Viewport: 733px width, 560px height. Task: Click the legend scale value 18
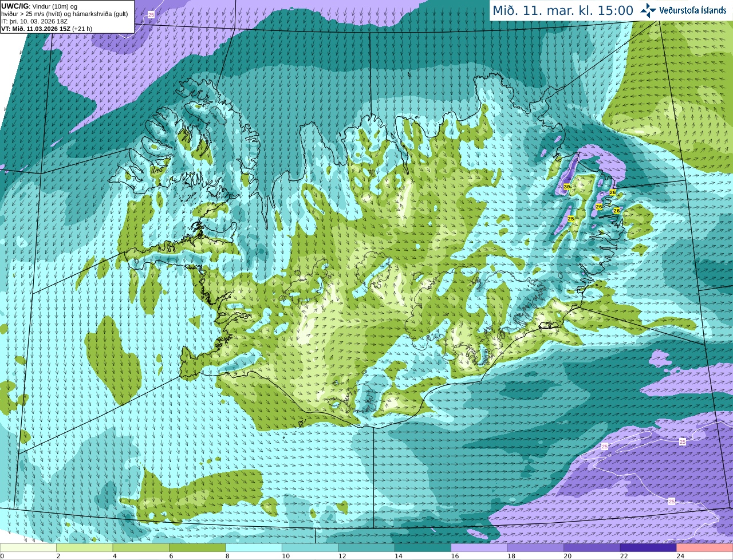511,556
